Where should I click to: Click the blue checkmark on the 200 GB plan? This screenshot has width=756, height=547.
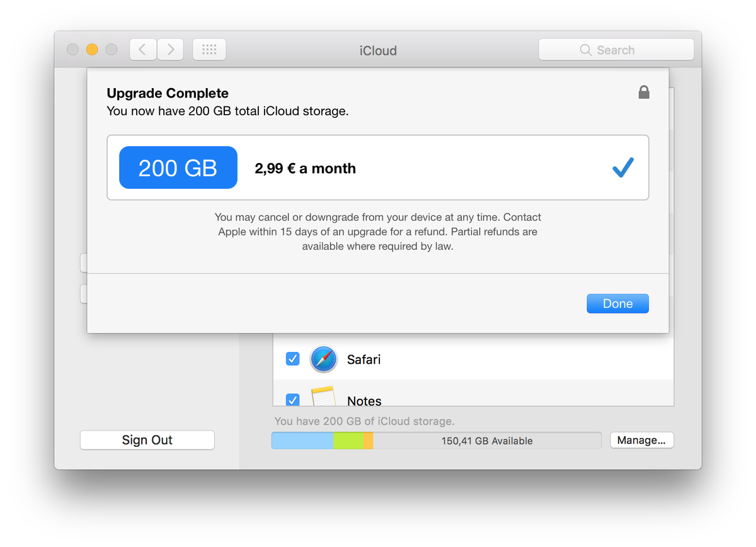[623, 167]
